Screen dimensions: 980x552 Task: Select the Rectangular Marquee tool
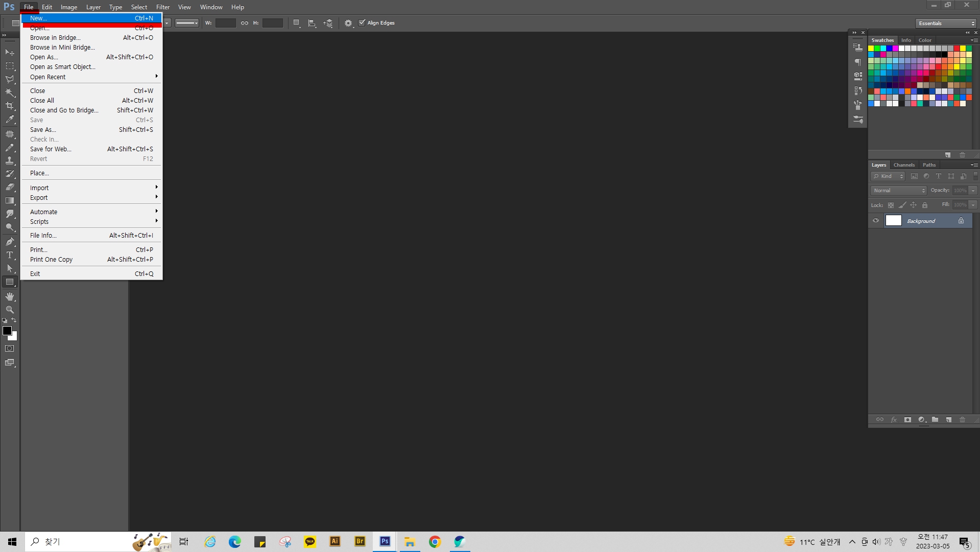point(10,66)
